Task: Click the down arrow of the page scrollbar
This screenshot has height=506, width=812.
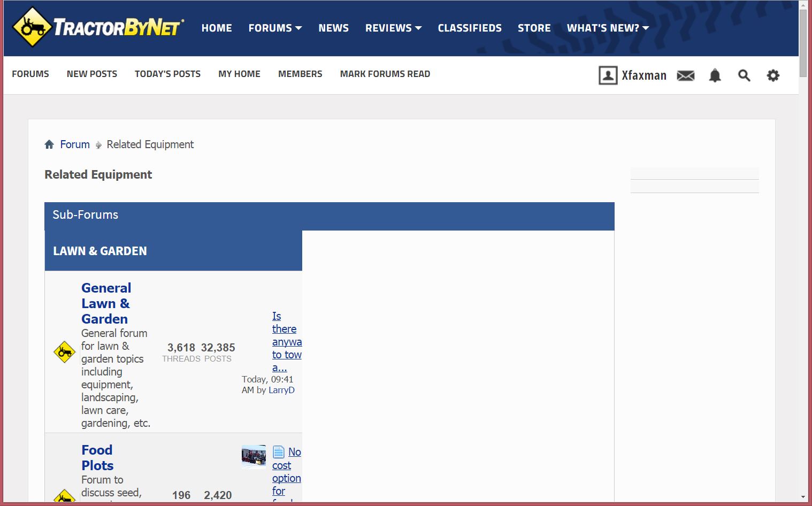Action: tap(803, 497)
